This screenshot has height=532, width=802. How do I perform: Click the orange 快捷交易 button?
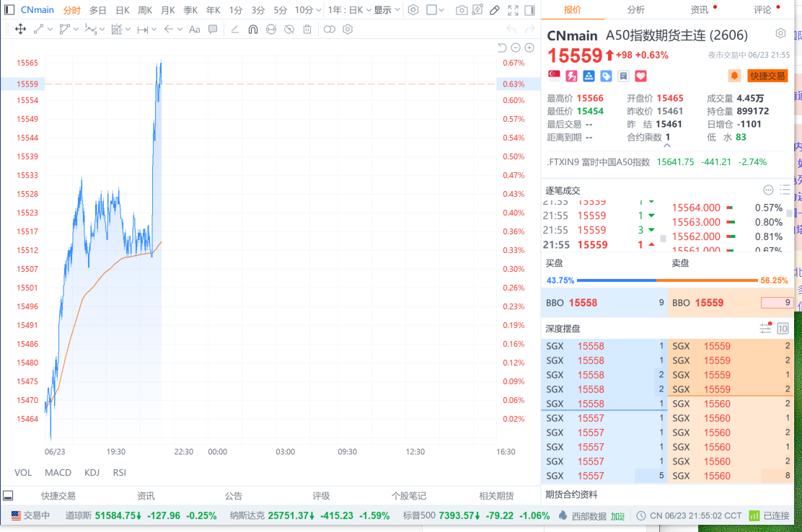pyautogui.click(x=767, y=76)
